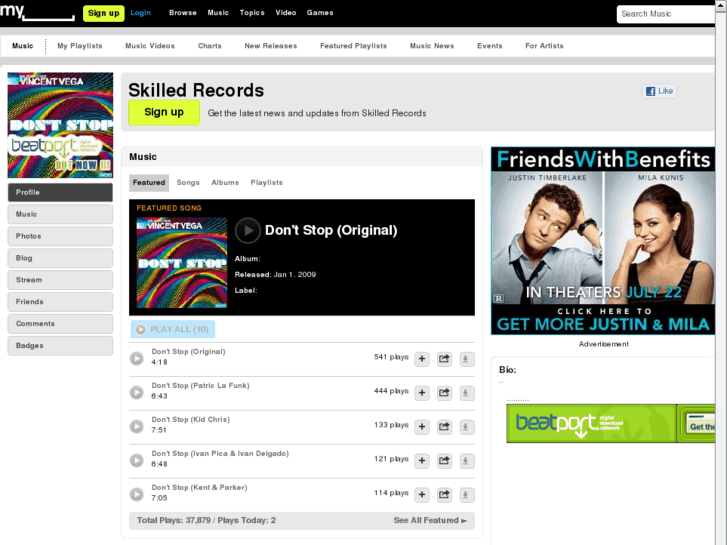Share Don't Stop (Kent & Parker) track
Image resolution: width=727 pixels, height=545 pixels.
tap(444, 495)
